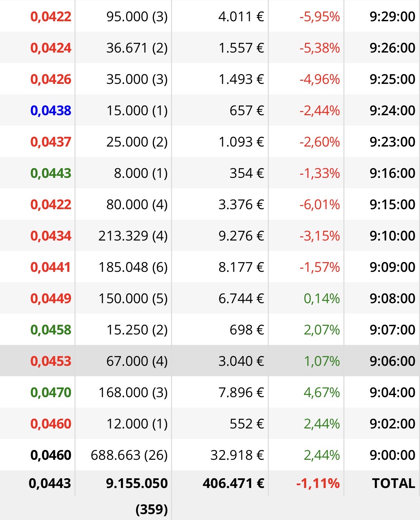This screenshot has width=420, height=520.
Task: Click the 0,0443 price at 9:16:00
Action: [x=51, y=173]
